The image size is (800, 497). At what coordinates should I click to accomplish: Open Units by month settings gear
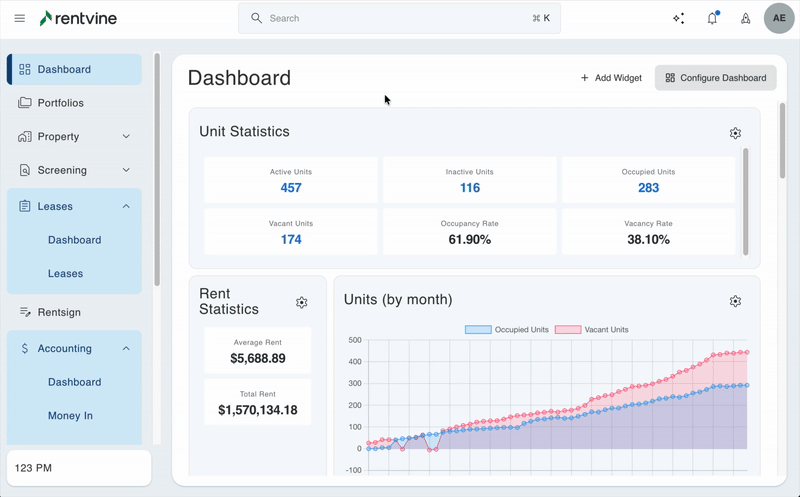point(735,301)
